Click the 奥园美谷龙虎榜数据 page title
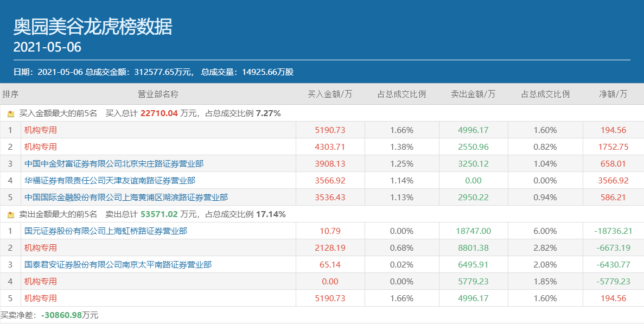This screenshot has height=324, width=644. (93, 27)
